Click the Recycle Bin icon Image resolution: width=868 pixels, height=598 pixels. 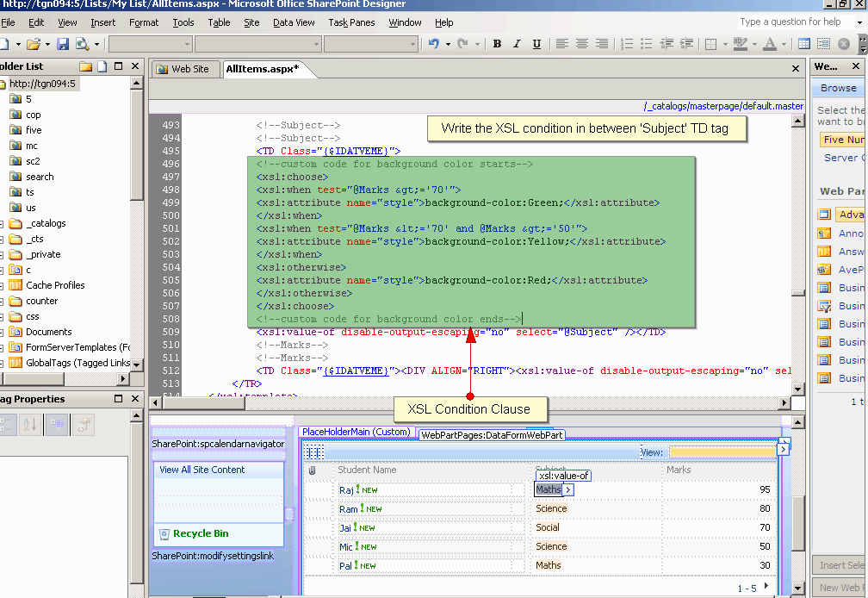tap(164, 534)
